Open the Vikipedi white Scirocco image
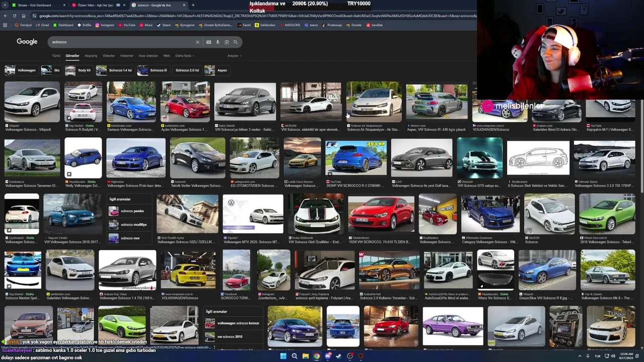644x362 pixels. (32, 102)
